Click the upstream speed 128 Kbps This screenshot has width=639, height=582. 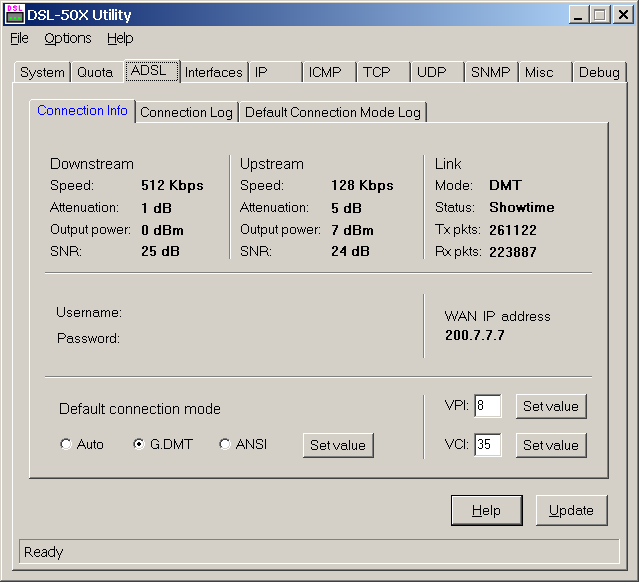click(362, 185)
